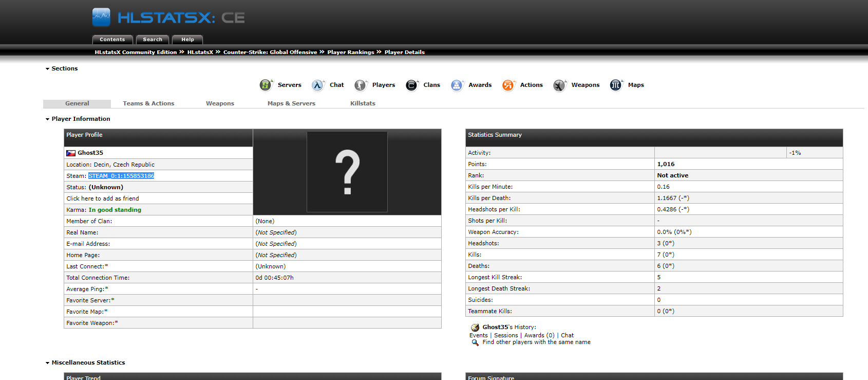
Task: Collapse the Player Information section
Action: coord(48,119)
